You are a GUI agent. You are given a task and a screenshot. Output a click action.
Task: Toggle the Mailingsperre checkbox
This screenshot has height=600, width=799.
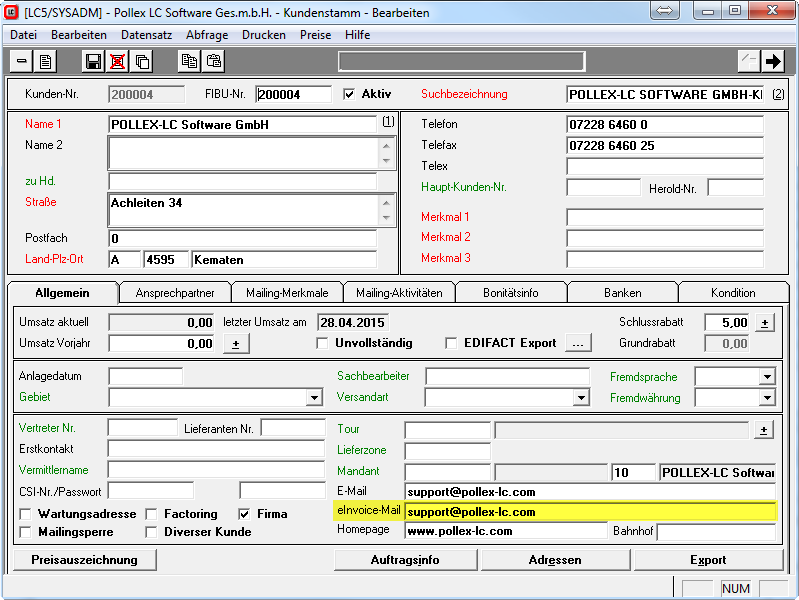[x=26, y=532]
